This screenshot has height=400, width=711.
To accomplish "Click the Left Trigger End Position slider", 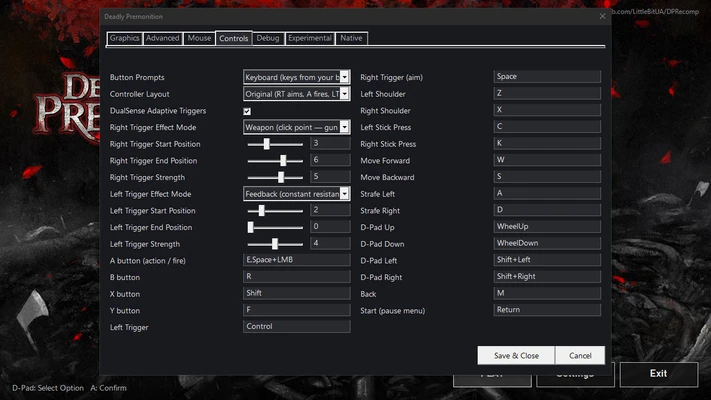I will pyautogui.click(x=275, y=227).
